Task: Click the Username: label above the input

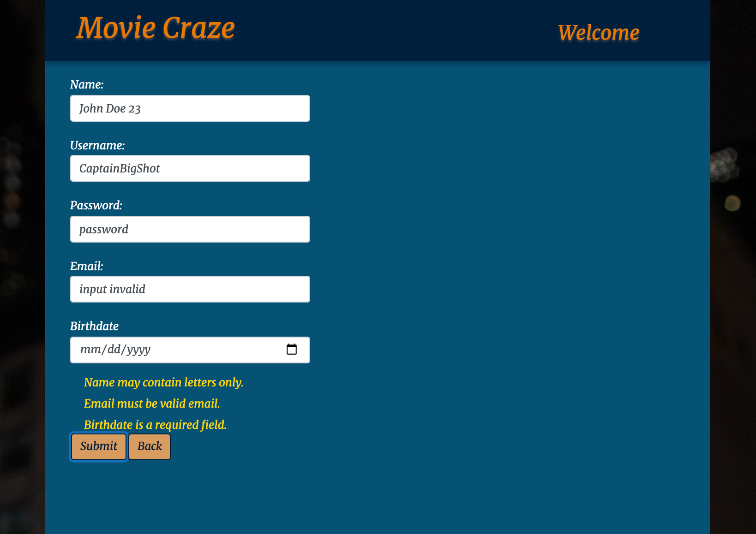Action: point(98,145)
